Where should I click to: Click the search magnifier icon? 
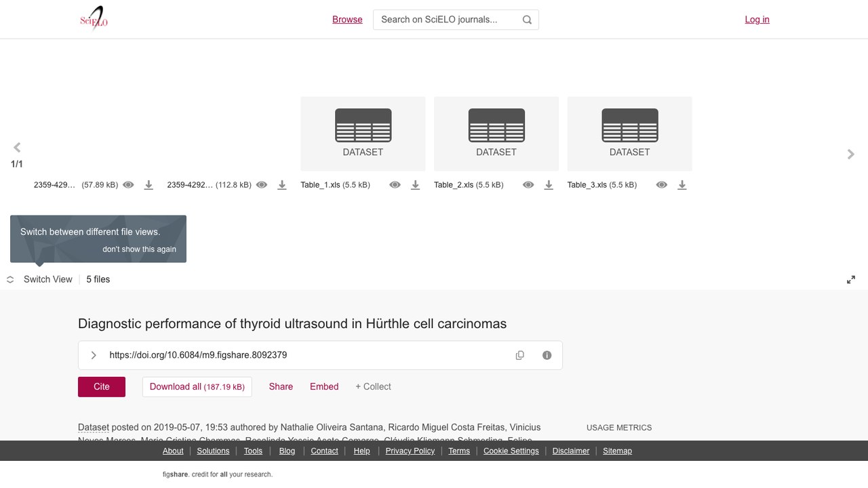click(x=527, y=20)
